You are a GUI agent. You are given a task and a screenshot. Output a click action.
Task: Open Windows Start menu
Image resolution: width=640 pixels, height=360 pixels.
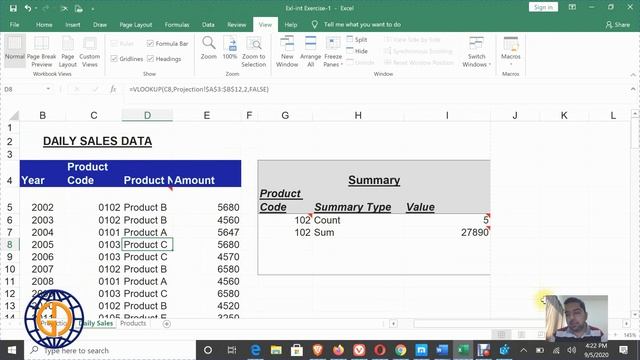12,350
